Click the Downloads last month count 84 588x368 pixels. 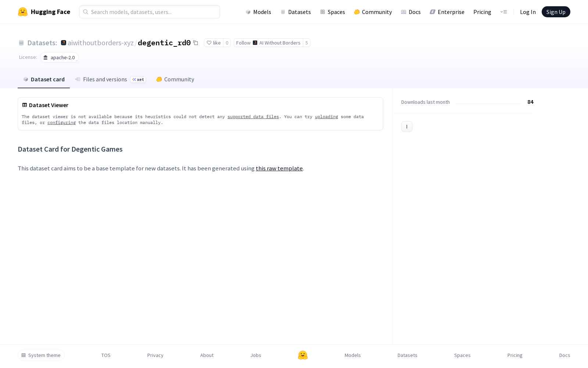[x=530, y=102]
